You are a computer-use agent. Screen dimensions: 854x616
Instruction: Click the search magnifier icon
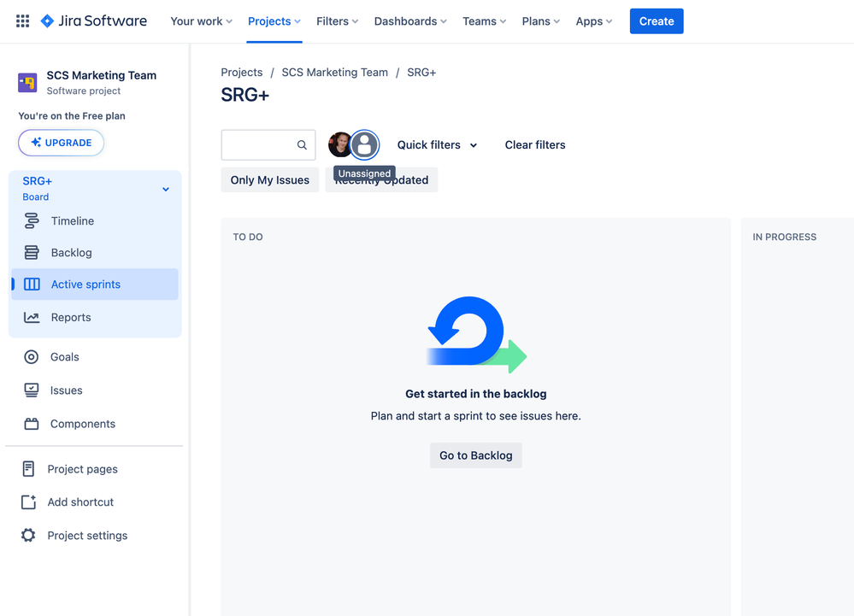point(302,144)
